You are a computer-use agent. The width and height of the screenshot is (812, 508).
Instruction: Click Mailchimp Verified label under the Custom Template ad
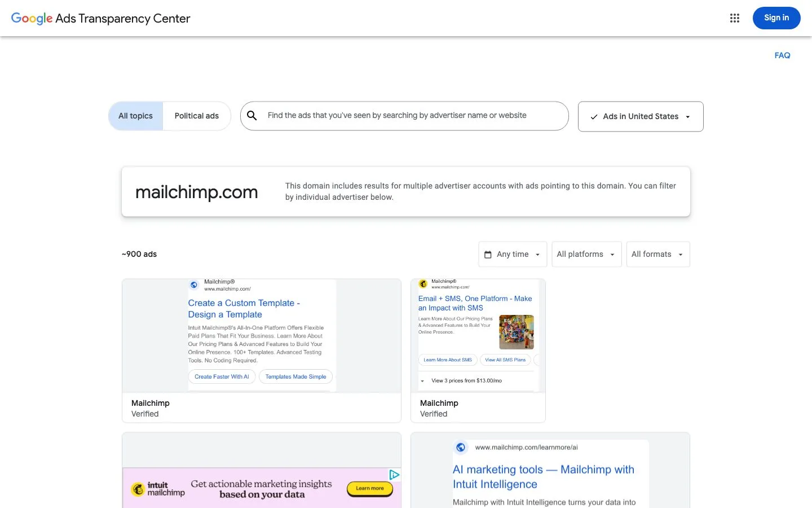point(151,408)
